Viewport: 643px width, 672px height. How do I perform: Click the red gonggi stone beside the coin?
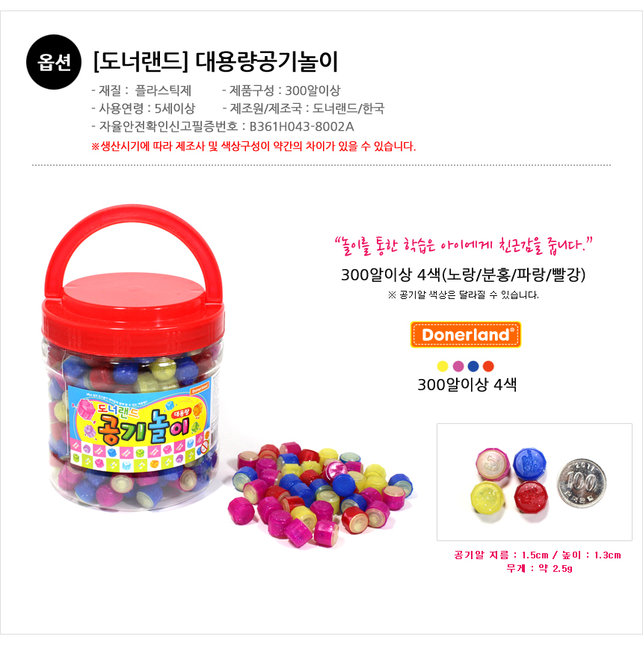(531, 496)
